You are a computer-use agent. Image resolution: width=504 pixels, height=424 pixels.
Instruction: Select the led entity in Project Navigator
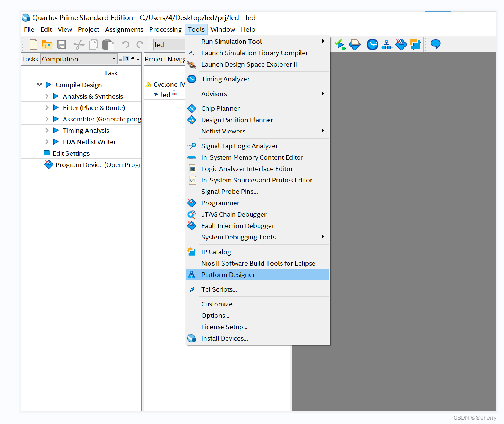(x=165, y=95)
